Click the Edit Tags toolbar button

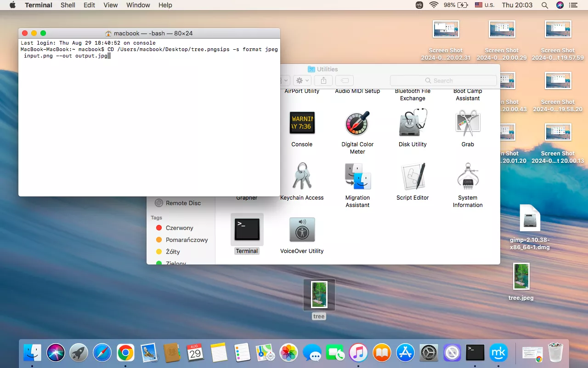pos(345,80)
